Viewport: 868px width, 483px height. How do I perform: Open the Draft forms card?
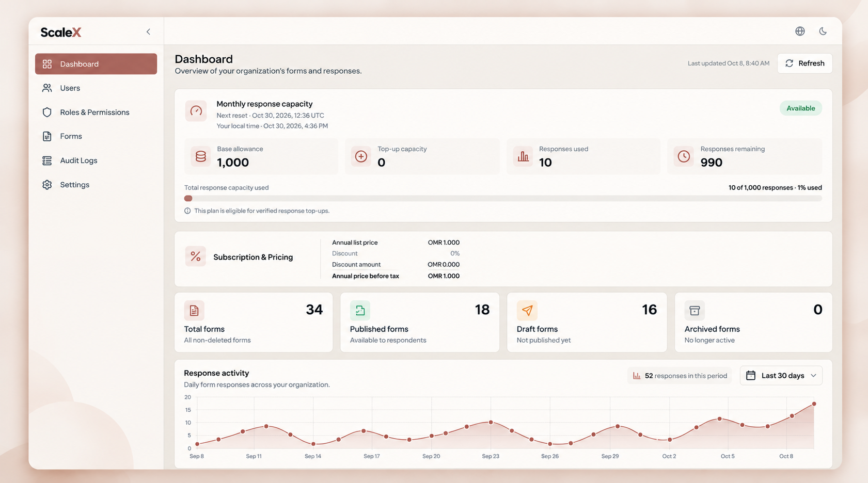(x=587, y=323)
